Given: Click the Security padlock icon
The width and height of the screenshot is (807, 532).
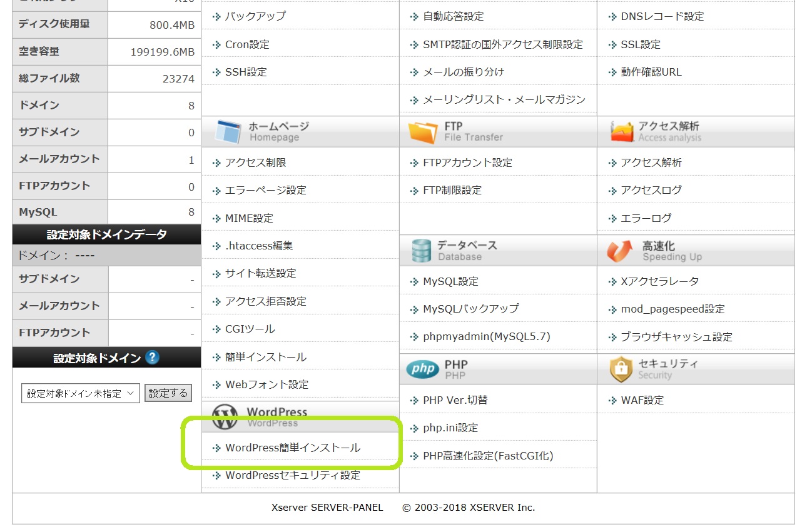Looking at the screenshot, I should (x=621, y=369).
